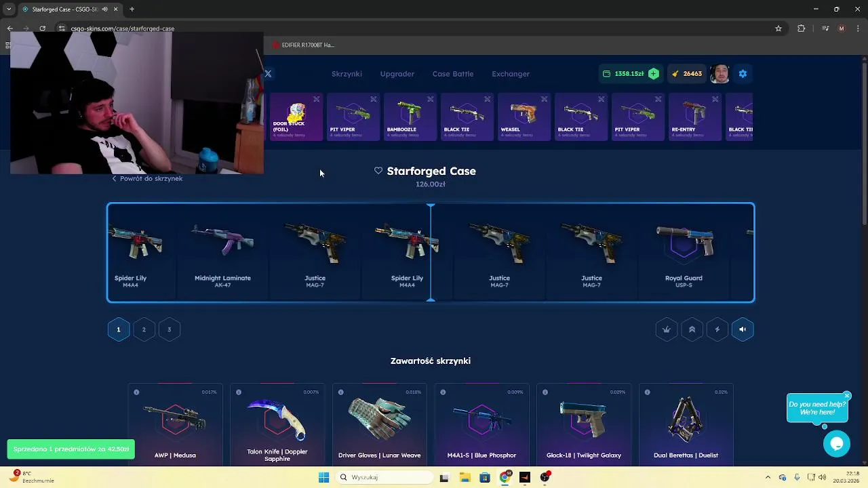Viewport: 868px width, 488px height.
Task: Open the Upgrader page
Action: pos(397,74)
